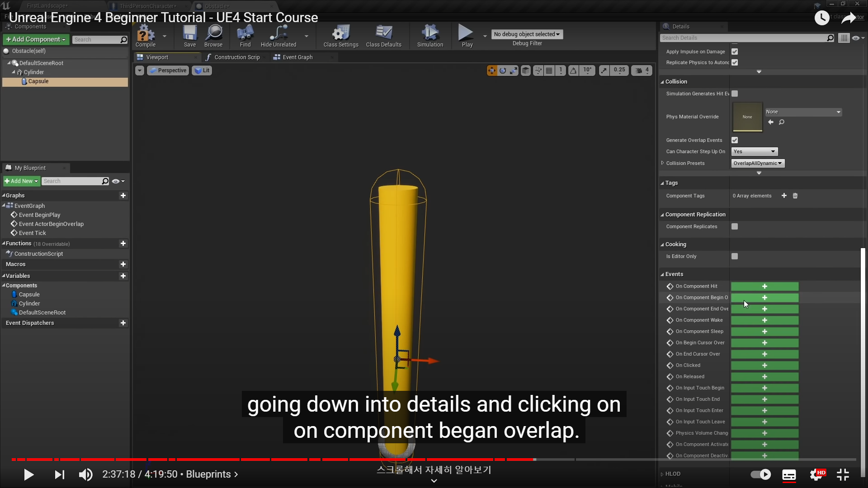Switch to the Event Graph tab
This screenshot has width=868, height=488.
point(297,57)
